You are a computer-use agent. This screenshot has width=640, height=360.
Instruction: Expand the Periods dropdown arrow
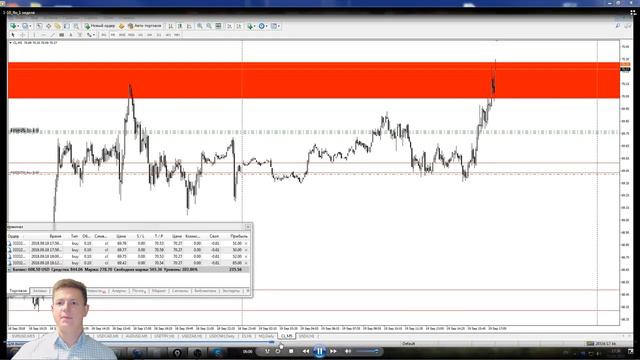pos(267,27)
